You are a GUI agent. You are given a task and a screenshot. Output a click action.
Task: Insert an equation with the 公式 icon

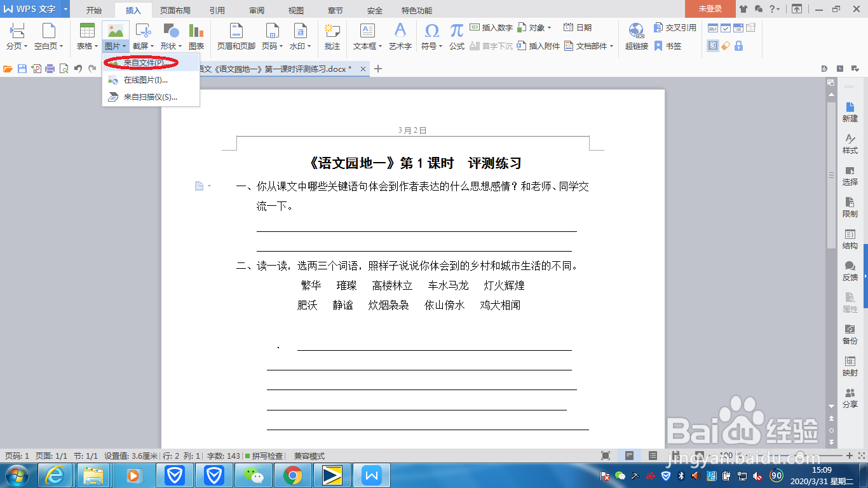point(455,35)
